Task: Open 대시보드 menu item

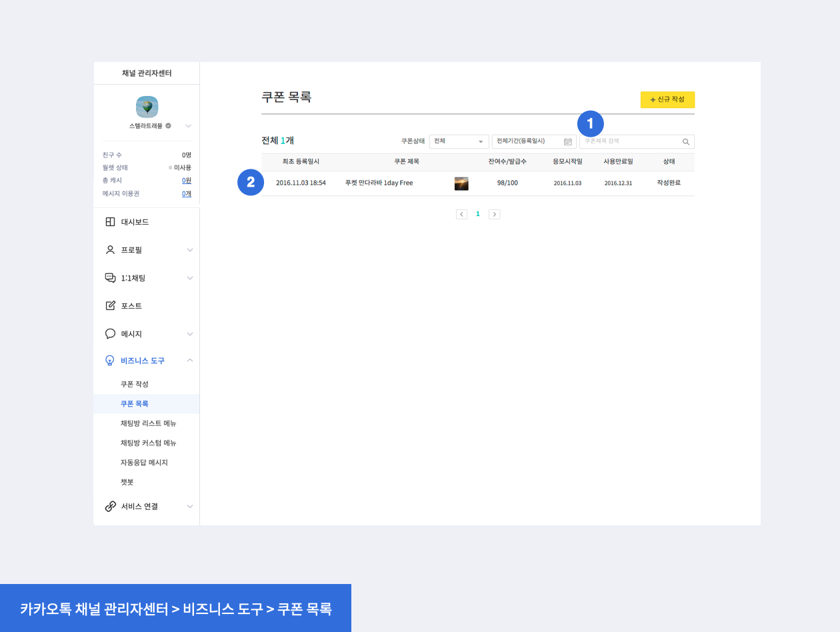Action: 135,222
